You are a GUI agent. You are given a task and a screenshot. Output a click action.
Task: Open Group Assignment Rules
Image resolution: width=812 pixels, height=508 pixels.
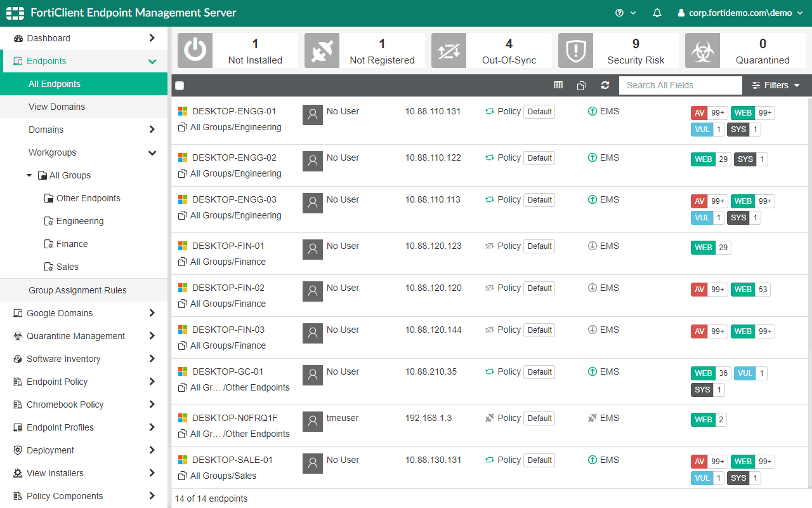[x=84, y=290]
